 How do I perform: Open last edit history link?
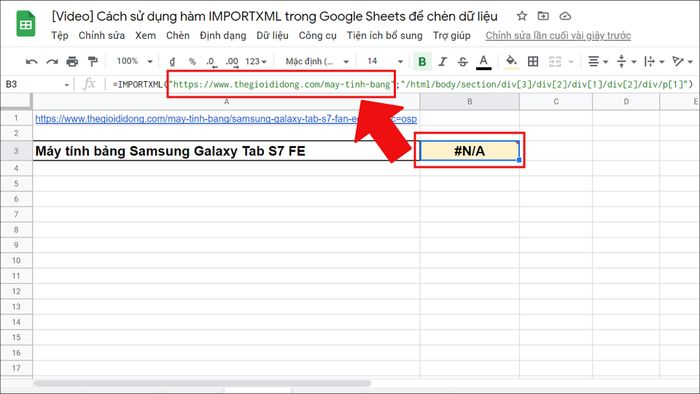pyautogui.click(x=558, y=35)
